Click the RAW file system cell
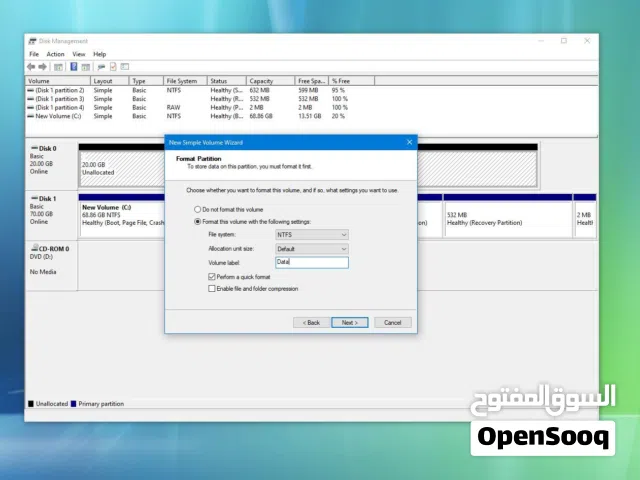This screenshot has height=480, width=640. tap(173, 107)
